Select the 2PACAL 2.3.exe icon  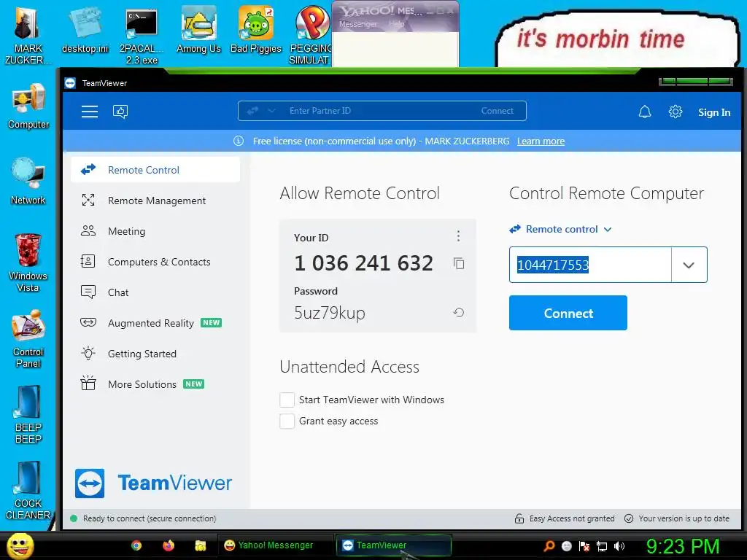point(142,36)
